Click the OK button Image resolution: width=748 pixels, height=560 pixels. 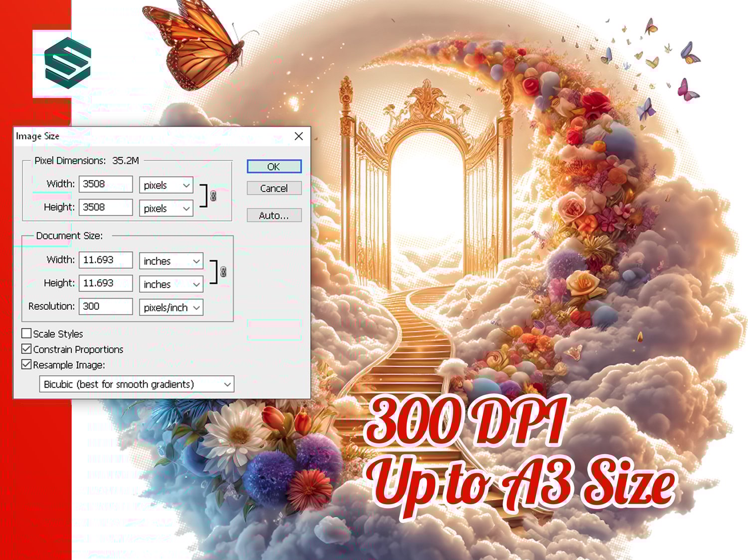274,167
